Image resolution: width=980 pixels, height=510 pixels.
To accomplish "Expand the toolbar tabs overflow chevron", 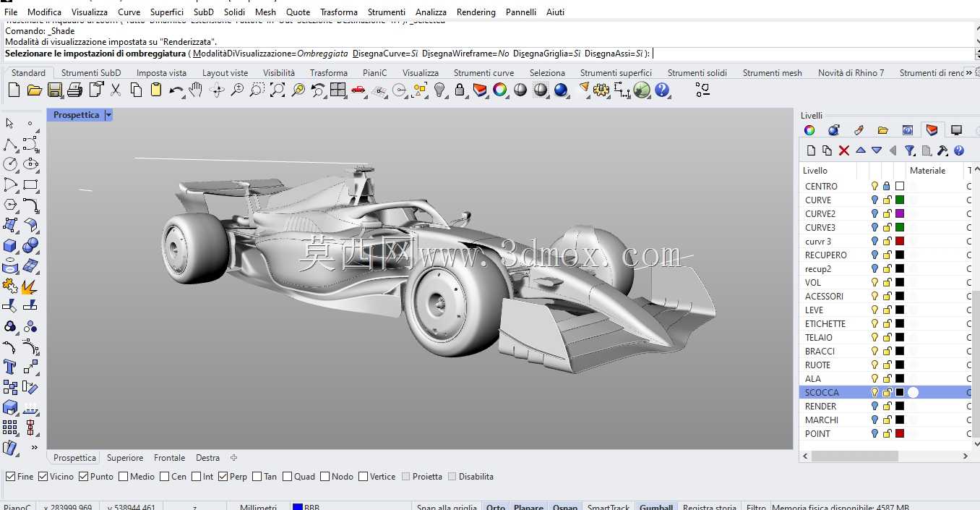I will 969,72.
